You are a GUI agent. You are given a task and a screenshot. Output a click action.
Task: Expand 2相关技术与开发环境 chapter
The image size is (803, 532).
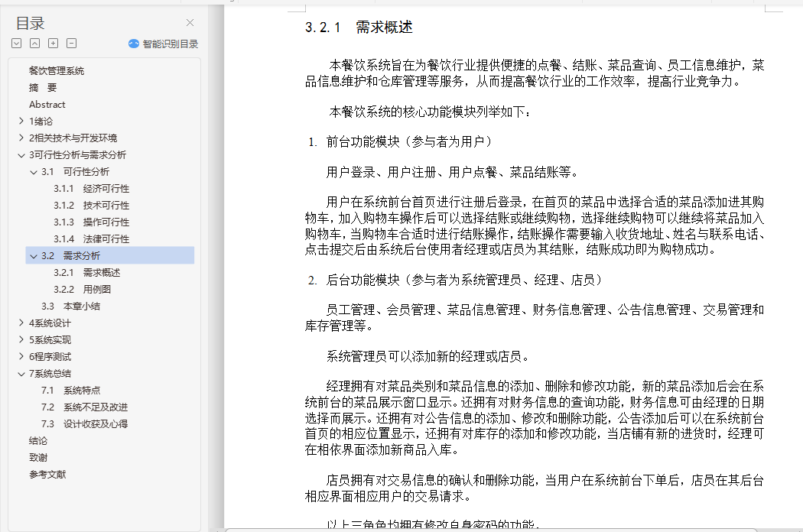(x=21, y=138)
